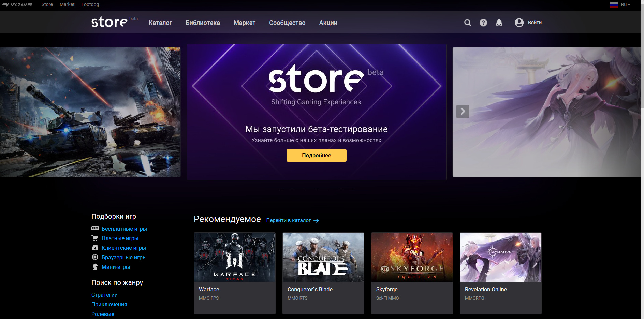Click the yellow Подробнее button
Viewport: 644px width, 319px height.
pyautogui.click(x=316, y=155)
